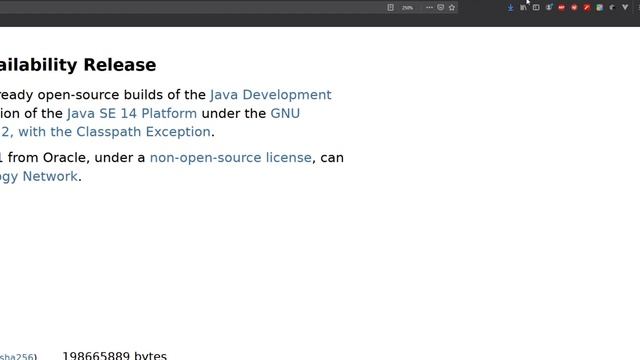Open the non-open-source license link
This screenshot has width=640, height=360.
pos(231,158)
